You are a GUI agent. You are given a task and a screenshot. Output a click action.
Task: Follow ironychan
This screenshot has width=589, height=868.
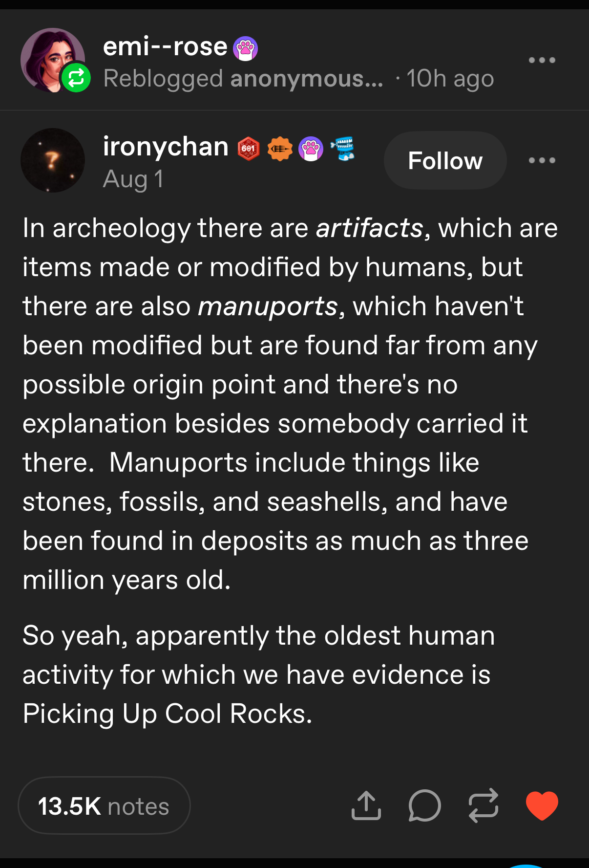coord(445,160)
